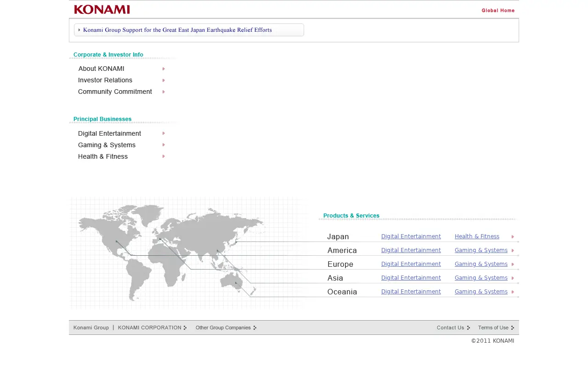Click the world map image
Viewport: 588px width, 368px height.
pyautogui.click(x=188, y=253)
